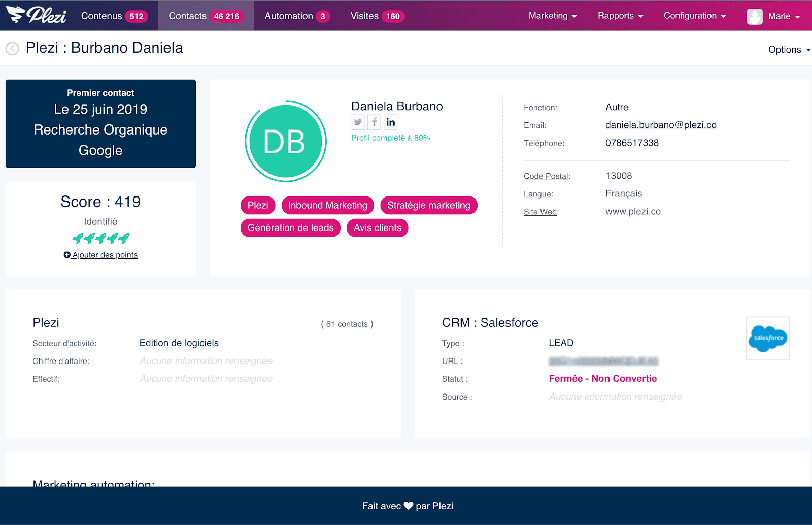Open the Automation tab
Viewport: 812px width, 525px height.
297,16
